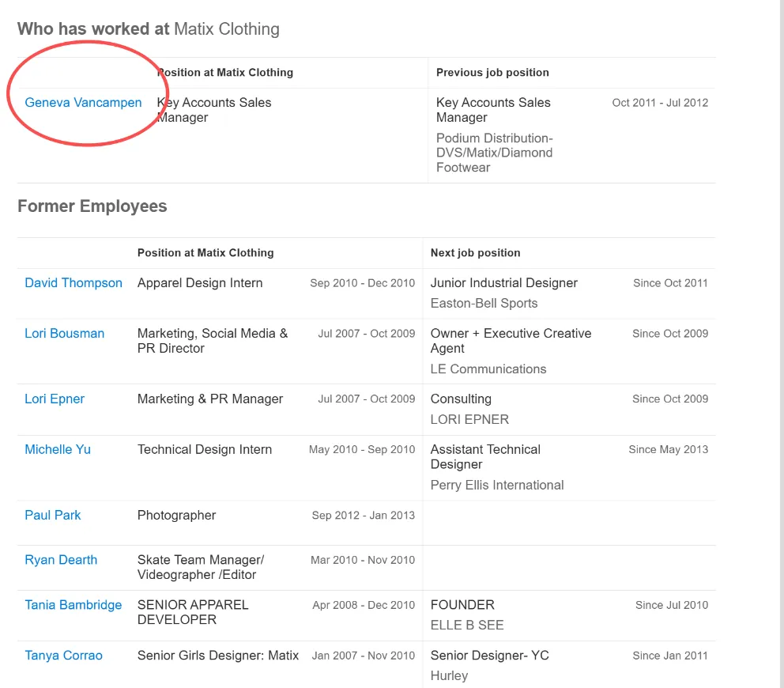Click 'Sep 2010 - Dec 2010' date range

coord(363,282)
